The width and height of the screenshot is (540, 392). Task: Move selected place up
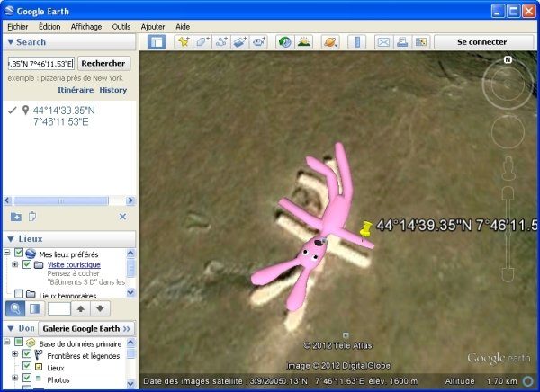pos(81,308)
